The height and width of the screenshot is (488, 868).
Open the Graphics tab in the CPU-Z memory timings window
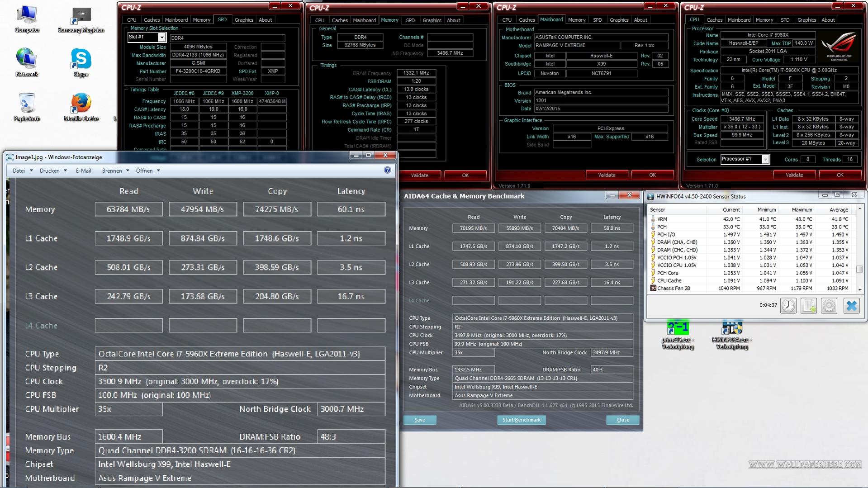(x=432, y=20)
